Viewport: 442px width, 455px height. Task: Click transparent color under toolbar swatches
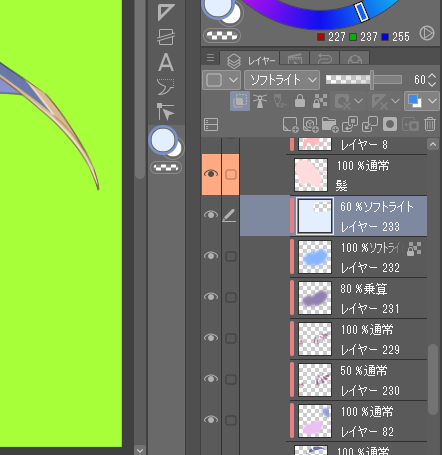point(166,168)
